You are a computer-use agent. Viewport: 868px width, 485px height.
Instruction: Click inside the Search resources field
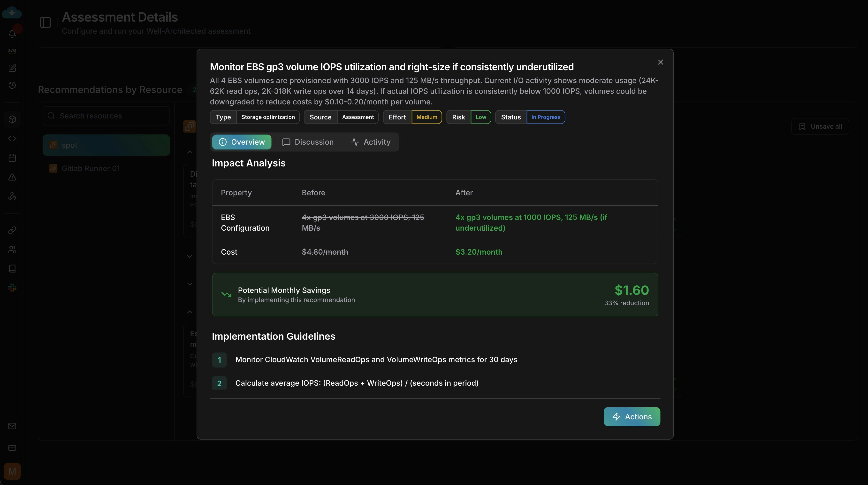106,116
